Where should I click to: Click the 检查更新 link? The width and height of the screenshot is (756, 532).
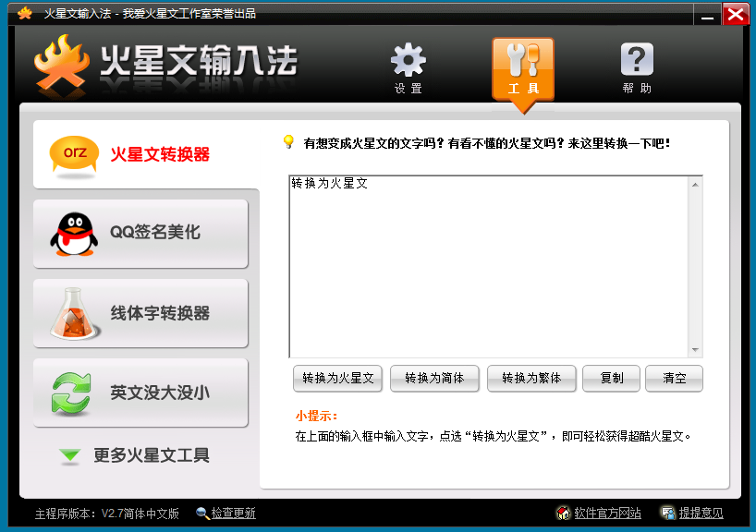click(233, 514)
